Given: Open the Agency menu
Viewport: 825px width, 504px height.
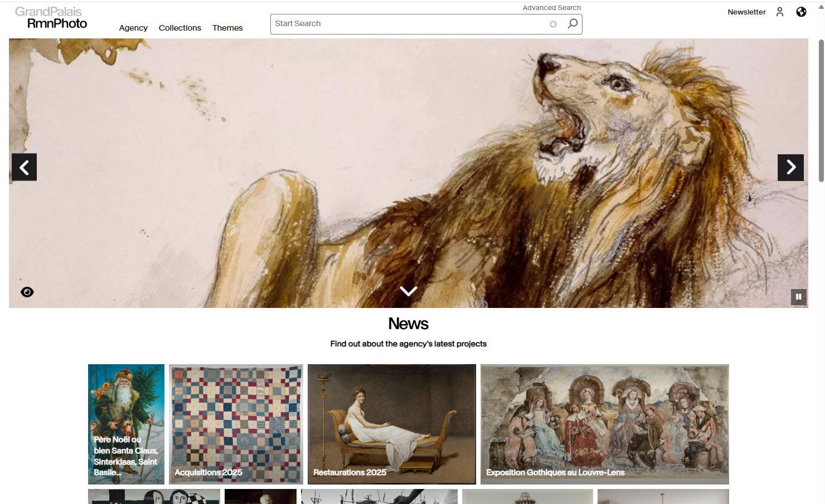Looking at the screenshot, I should (x=133, y=28).
